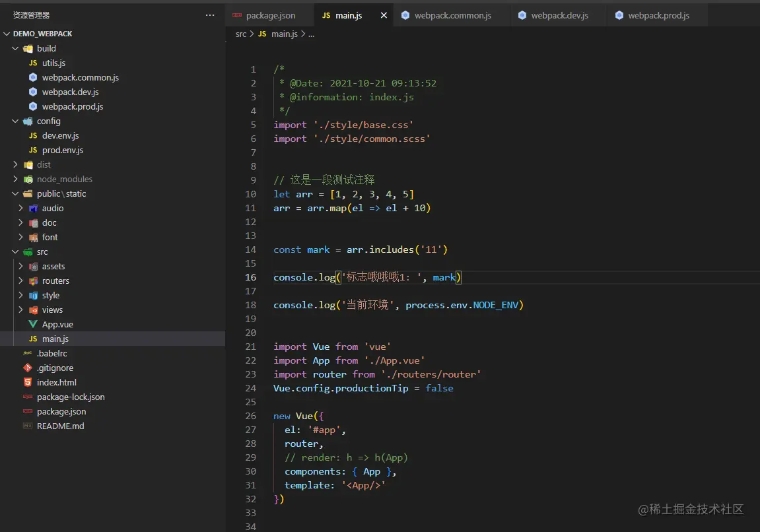The height and width of the screenshot is (532, 760).
Task: Click the src breadcrumb segment
Action: tap(241, 34)
